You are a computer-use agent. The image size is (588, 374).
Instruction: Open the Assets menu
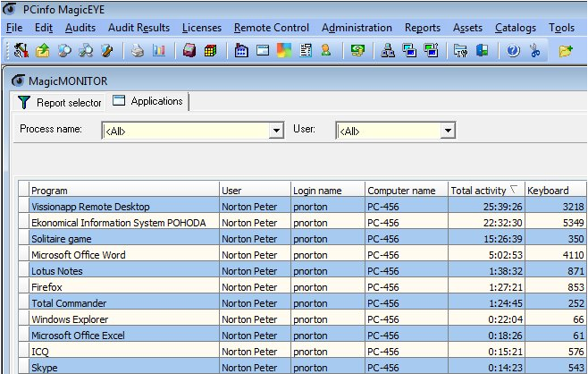(467, 28)
